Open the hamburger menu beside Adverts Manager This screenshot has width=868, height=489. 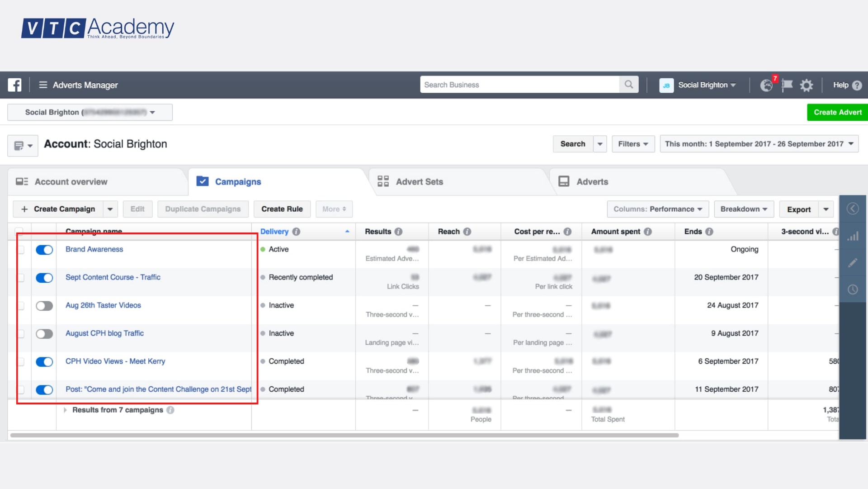pos(43,85)
